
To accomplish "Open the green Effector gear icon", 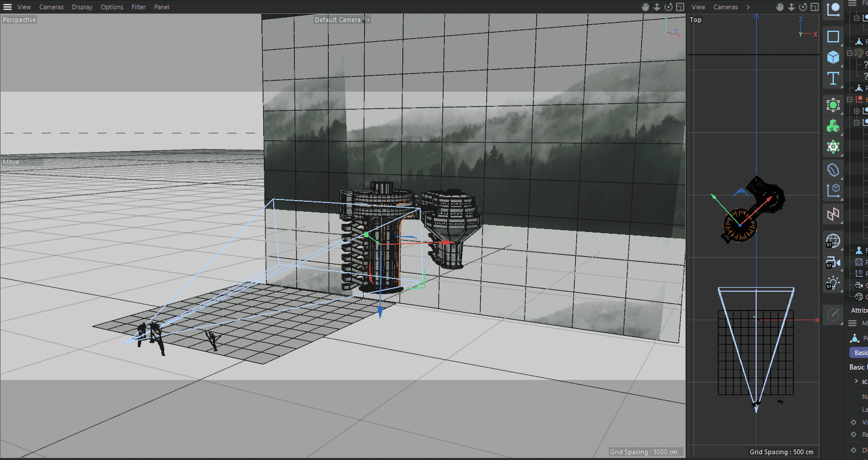I will pos(833,147).
